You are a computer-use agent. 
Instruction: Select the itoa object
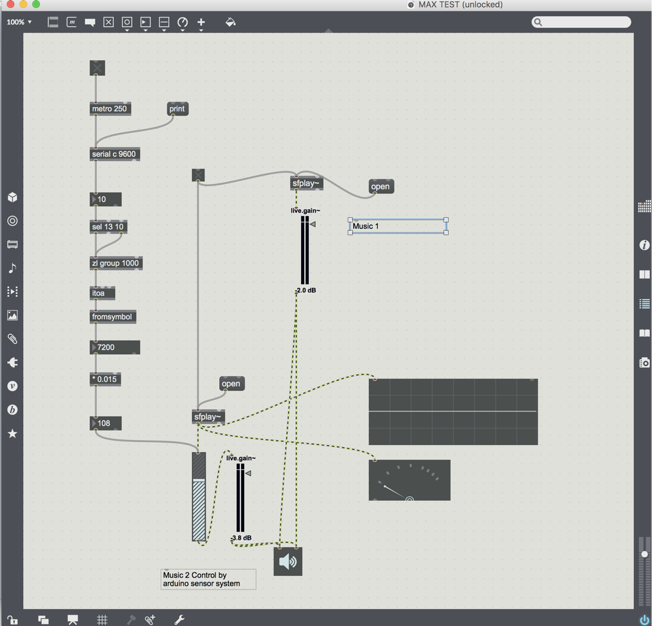point(102,293)
